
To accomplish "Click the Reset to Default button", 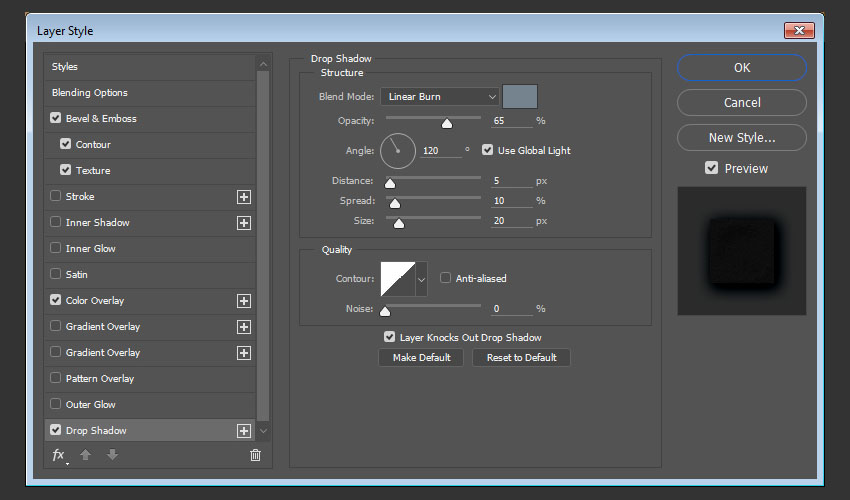I will pyautogui.click(x=521, y=358).
